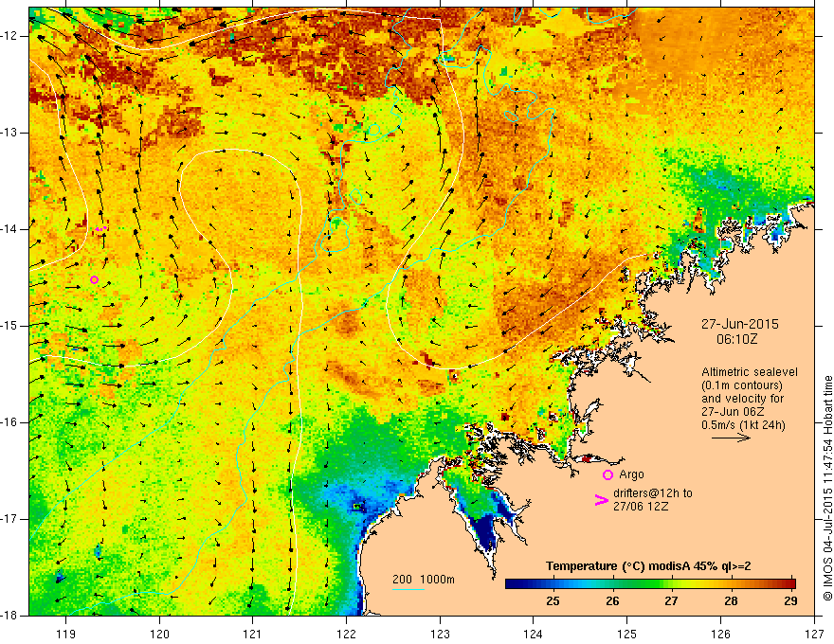Click the color bar value 26
The image size is (834, 644).
612,600
